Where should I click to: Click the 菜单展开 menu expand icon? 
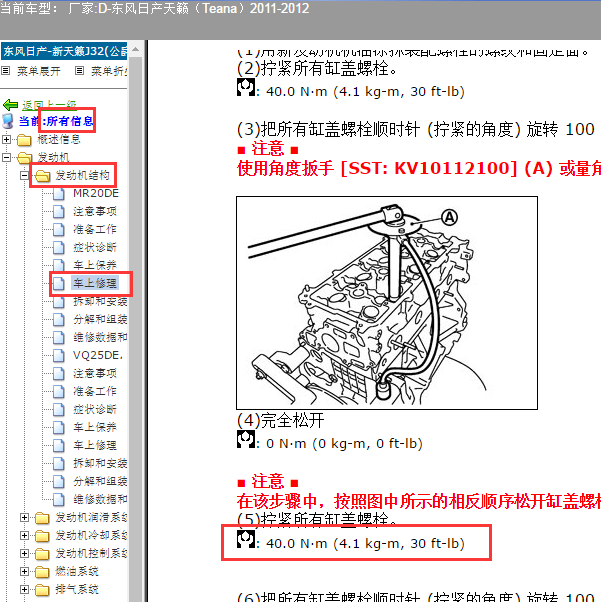click(5, 71)
